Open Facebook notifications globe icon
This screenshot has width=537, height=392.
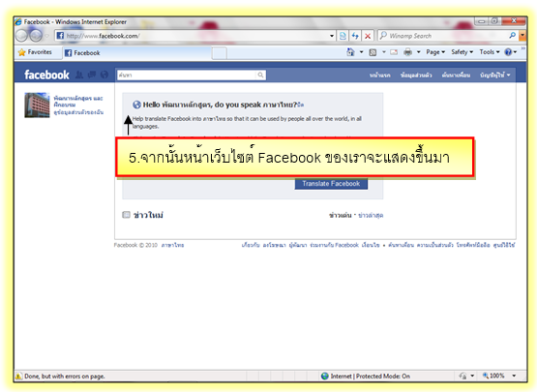click(x=104, y=75)
